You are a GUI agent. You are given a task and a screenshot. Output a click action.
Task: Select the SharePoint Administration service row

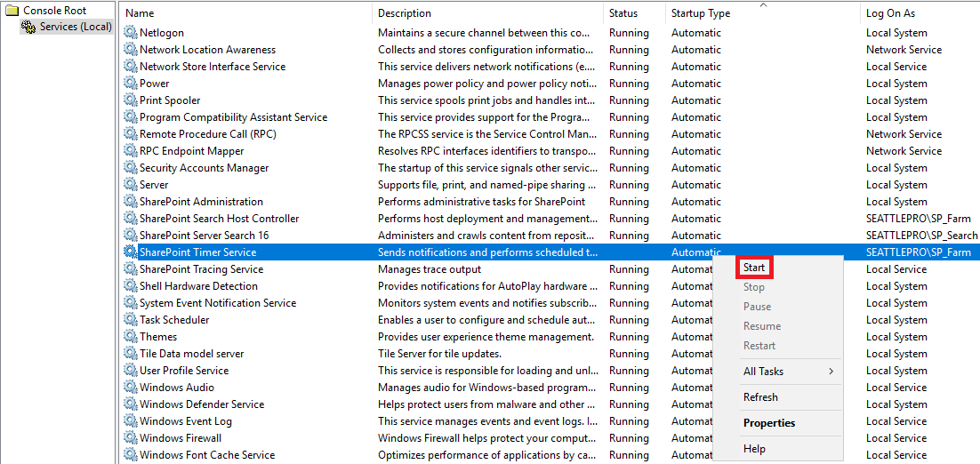tap(201, 202)
